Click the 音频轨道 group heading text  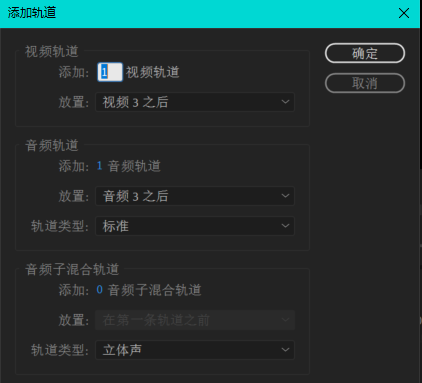click(52, 145)
